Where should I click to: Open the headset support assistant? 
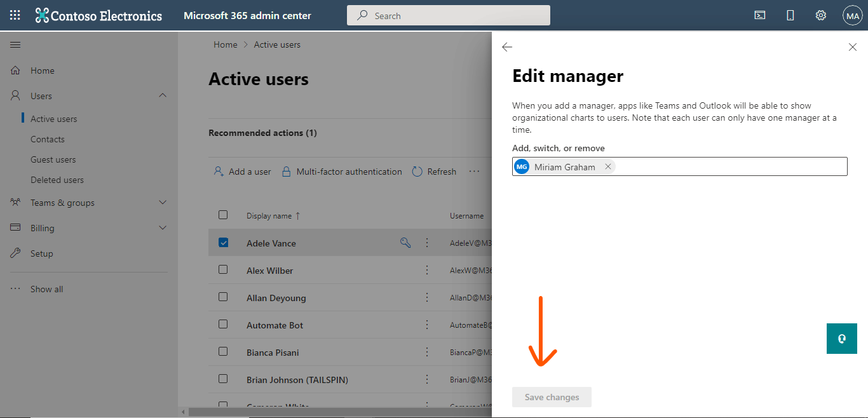pyautogui.click(x=841, y=339)
